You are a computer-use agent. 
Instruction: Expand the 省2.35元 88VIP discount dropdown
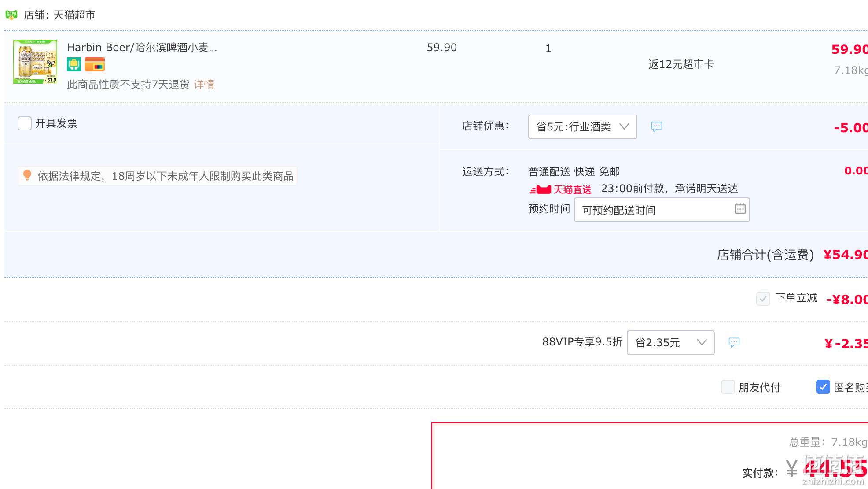670,343
